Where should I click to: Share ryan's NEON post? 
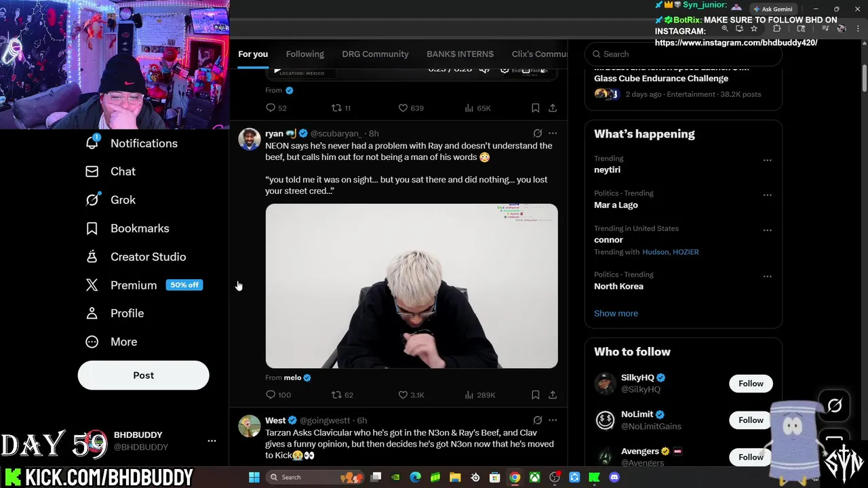click(553, 394)
